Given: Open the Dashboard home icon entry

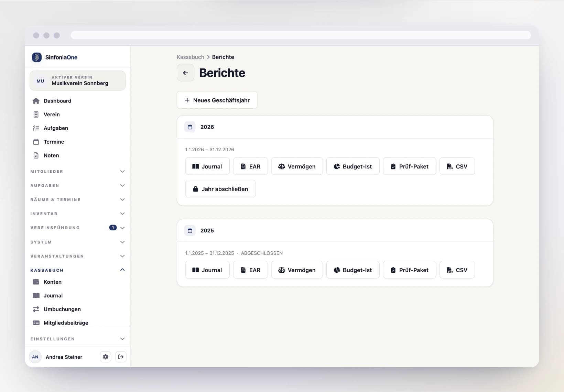Looking at the screenshot, I should pyautogui.click(x=78, y=101).
